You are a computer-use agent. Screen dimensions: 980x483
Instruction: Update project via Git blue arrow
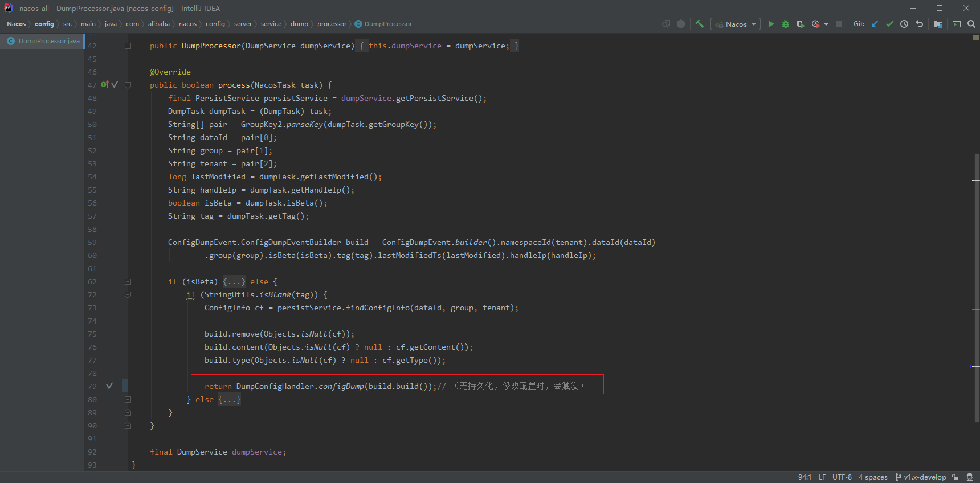coord(875,24)
